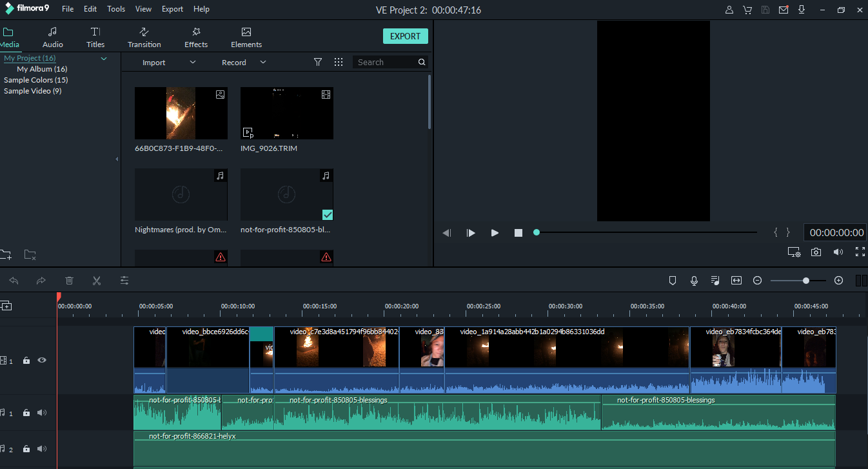Click the timeline zoom slider handle
The width and height of the screenshot is (868, 469).
[806, 281]
